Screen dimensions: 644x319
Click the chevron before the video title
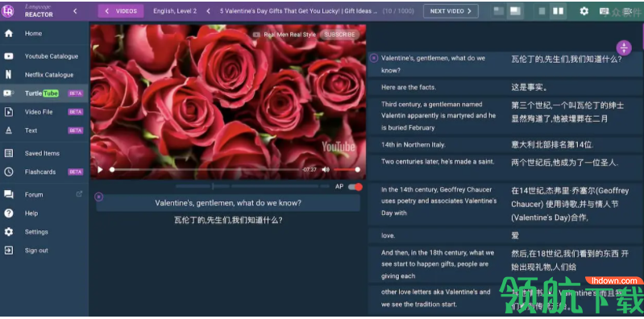(x=208, y=11)
